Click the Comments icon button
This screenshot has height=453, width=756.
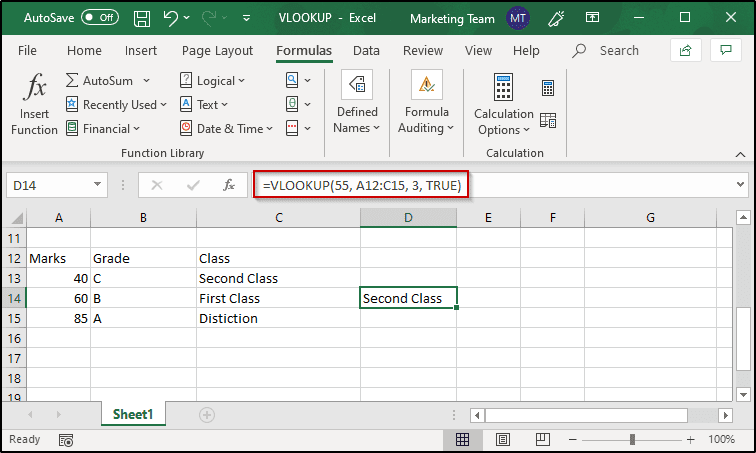726,50
